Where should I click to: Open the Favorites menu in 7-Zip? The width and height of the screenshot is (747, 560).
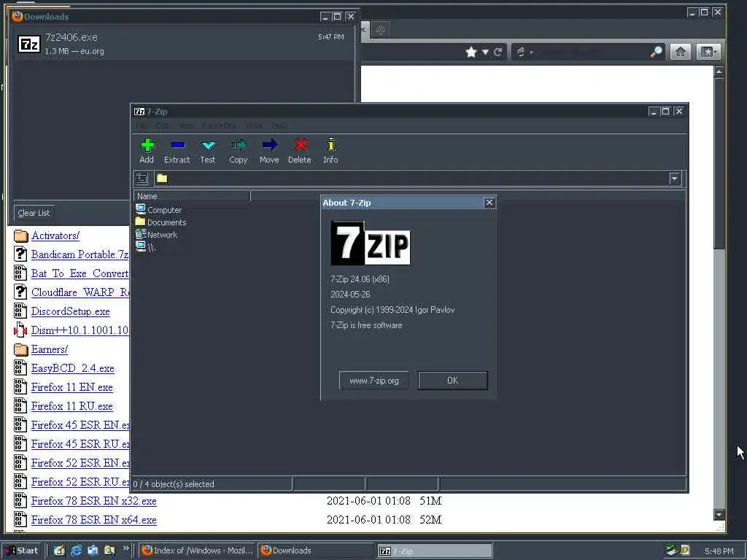(x=219, y=125)
